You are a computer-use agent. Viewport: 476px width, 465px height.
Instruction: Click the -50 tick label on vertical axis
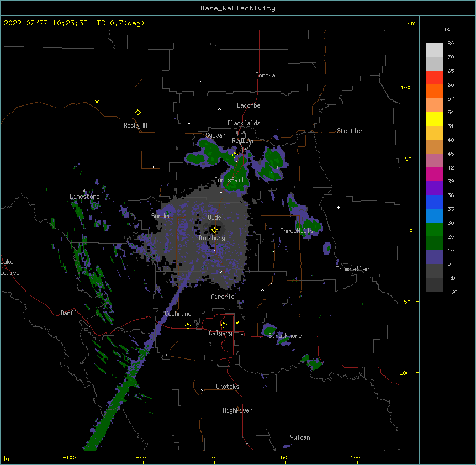405,302
